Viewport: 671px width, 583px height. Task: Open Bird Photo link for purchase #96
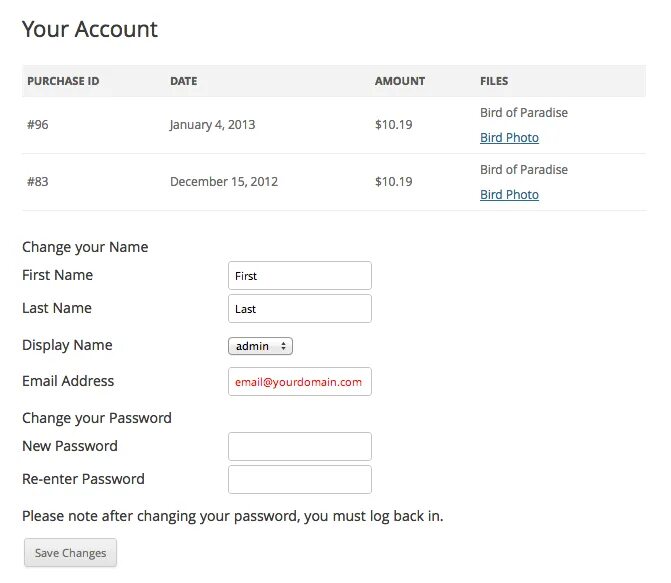tap(509, 138)
